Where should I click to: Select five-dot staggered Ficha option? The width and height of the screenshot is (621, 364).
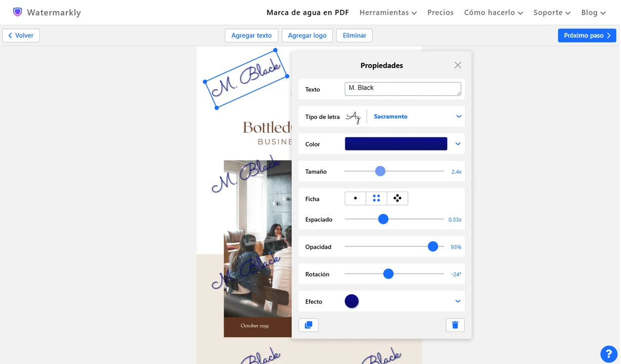coord(397,199)
